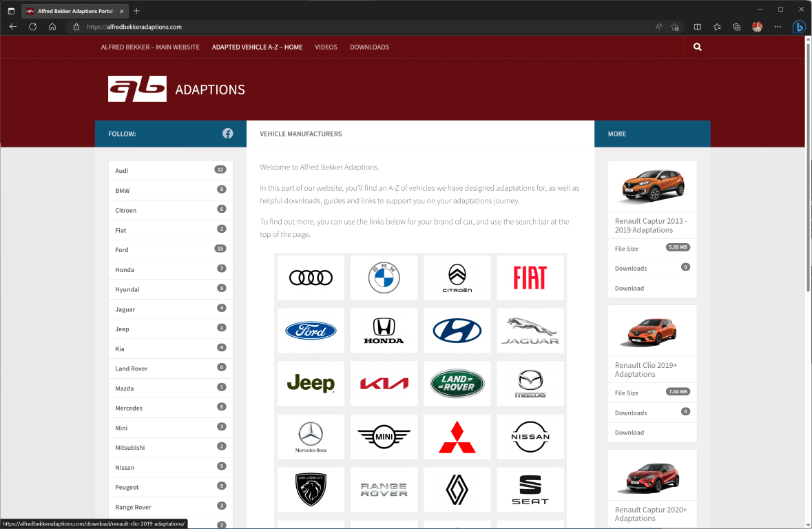Choose Citroen from the sidebar list

tap(171, 210)
